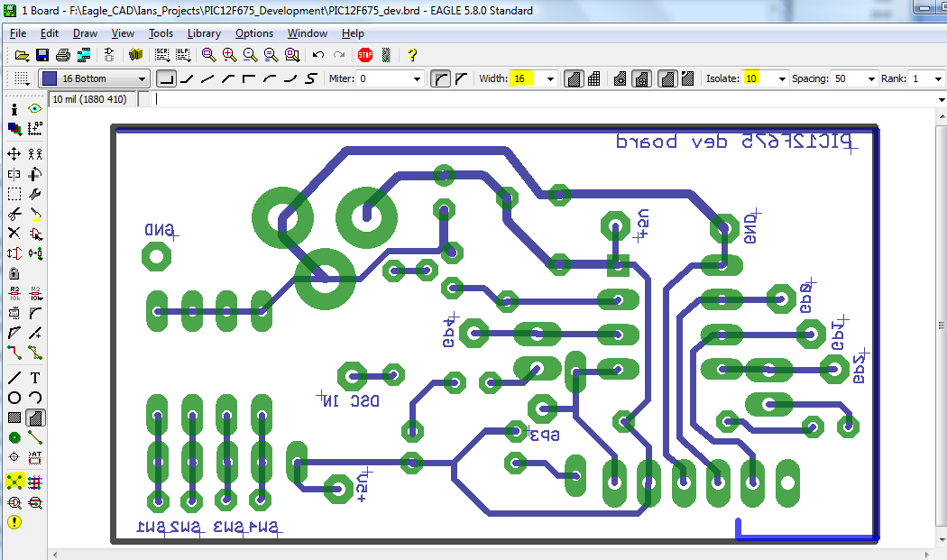
Task: Toggle the first thermals option button
Action: coord(620,78)
